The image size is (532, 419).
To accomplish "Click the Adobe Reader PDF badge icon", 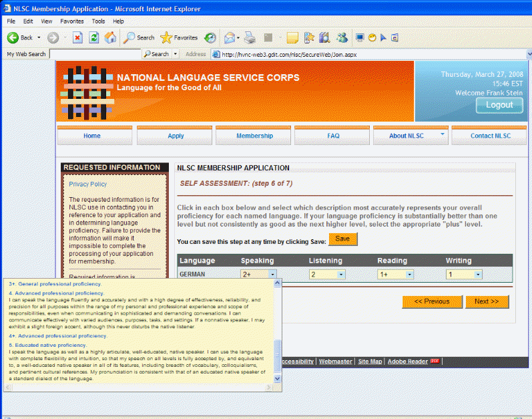I will click(435, 361).
